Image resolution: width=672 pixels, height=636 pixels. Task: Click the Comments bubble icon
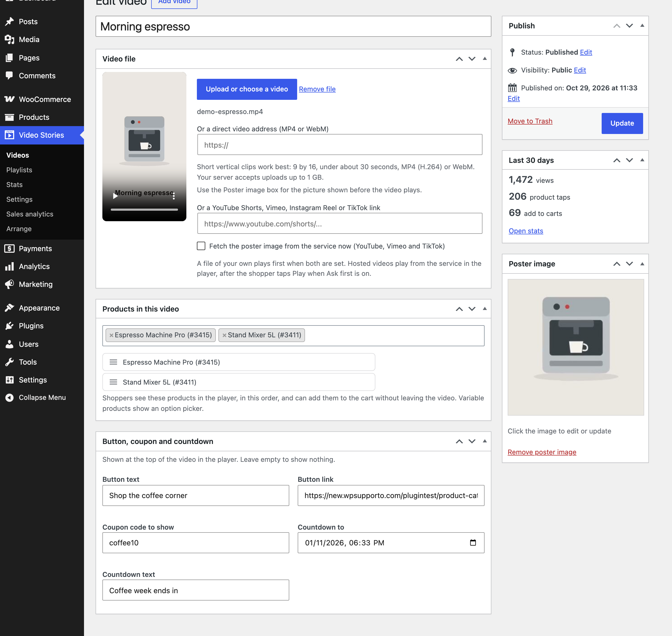point(9,76)
